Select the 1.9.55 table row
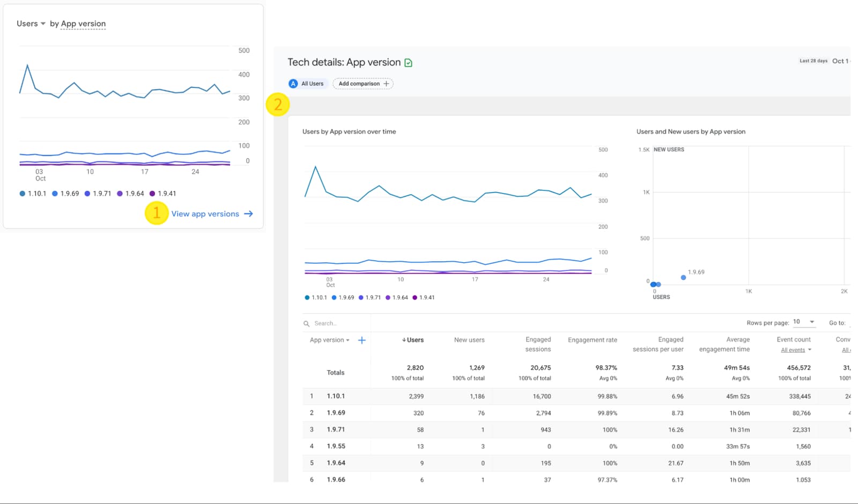Image resolution: width=858 pixels, height=504 pixels. 576,446
